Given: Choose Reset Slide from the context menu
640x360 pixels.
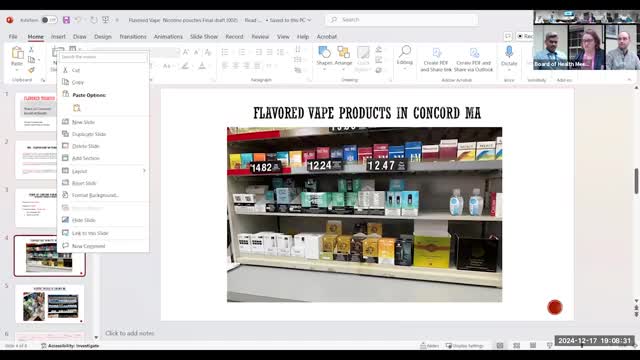Looking at the screenshot, I should click(103, 183).
